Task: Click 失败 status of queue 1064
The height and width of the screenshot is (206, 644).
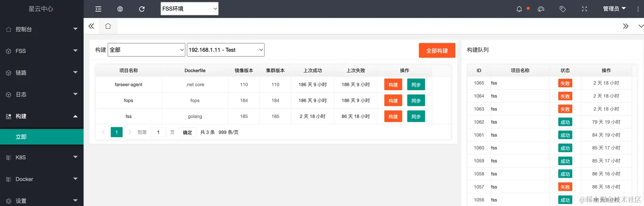Action: click(x=565, y=96)
